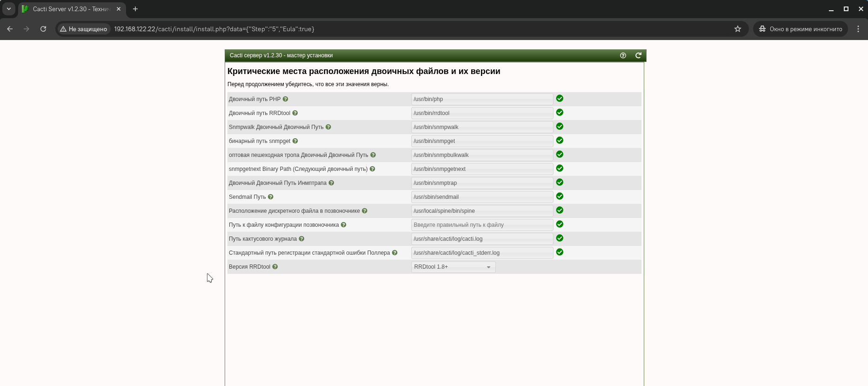Click green check mark for /usr/bin/snmpgetnext
The height and width of the screenshot is (386, 868).
[560, 169]
